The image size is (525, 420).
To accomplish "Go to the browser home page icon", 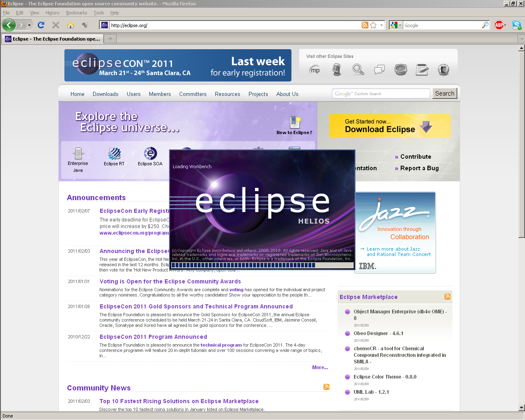I will tap(71, 25).
